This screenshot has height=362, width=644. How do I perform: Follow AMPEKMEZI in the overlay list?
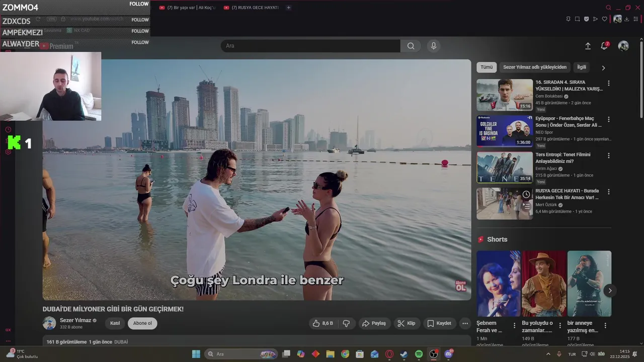click(x=140, y=31)
